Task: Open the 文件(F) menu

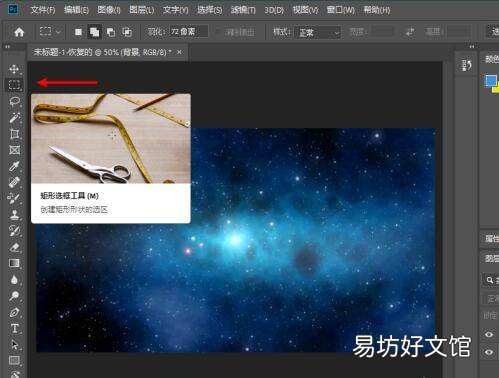Action: (43, 10)
